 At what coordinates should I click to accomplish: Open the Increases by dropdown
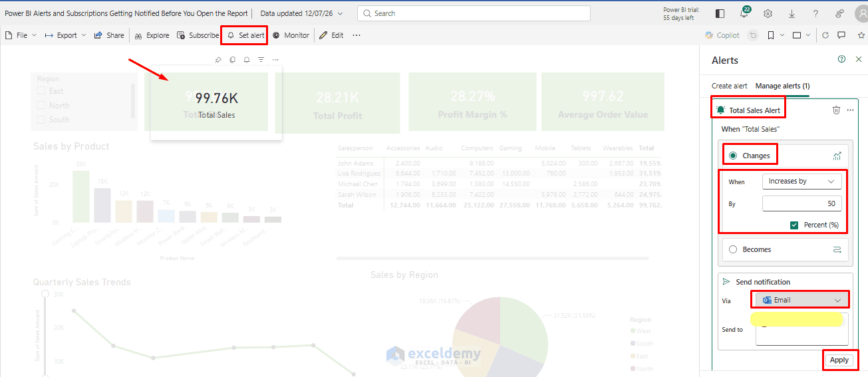[802, 181]
